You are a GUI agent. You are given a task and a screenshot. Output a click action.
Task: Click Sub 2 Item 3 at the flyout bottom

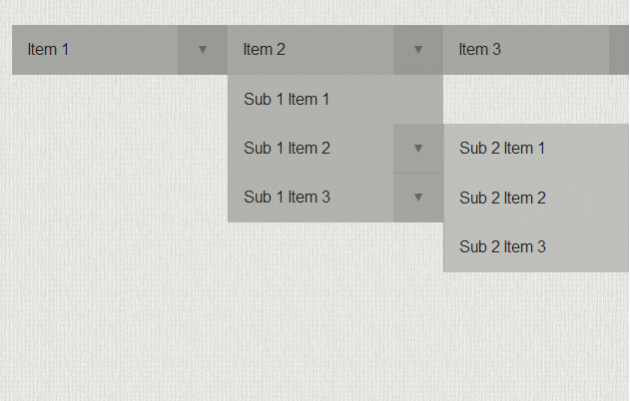point(502,247)
